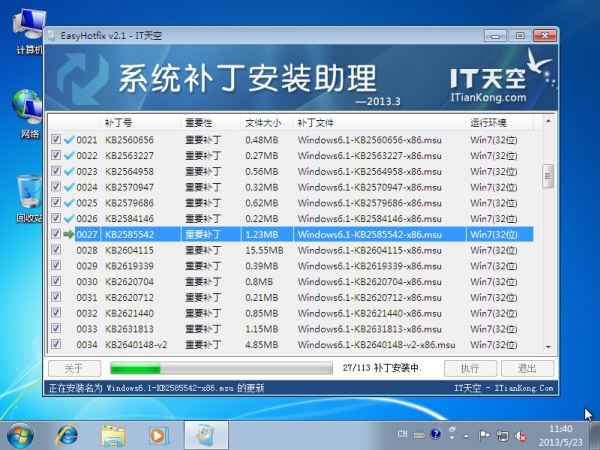Viewport: 600px width, 450px height.
Task: Uncheck the checkbox for patch 0030
Action: click(x=56, y=281)
